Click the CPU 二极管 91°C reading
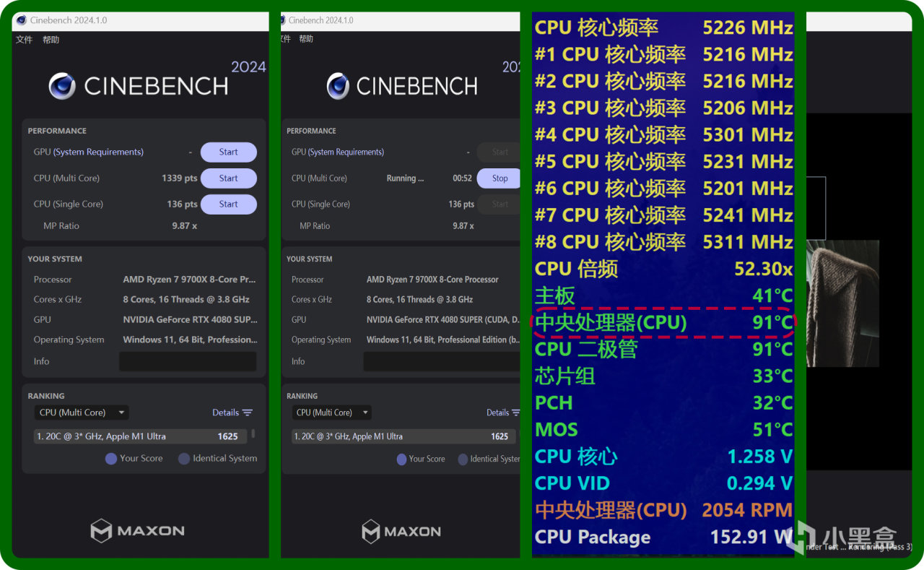 pyautogui.click(x=663, y=349)
